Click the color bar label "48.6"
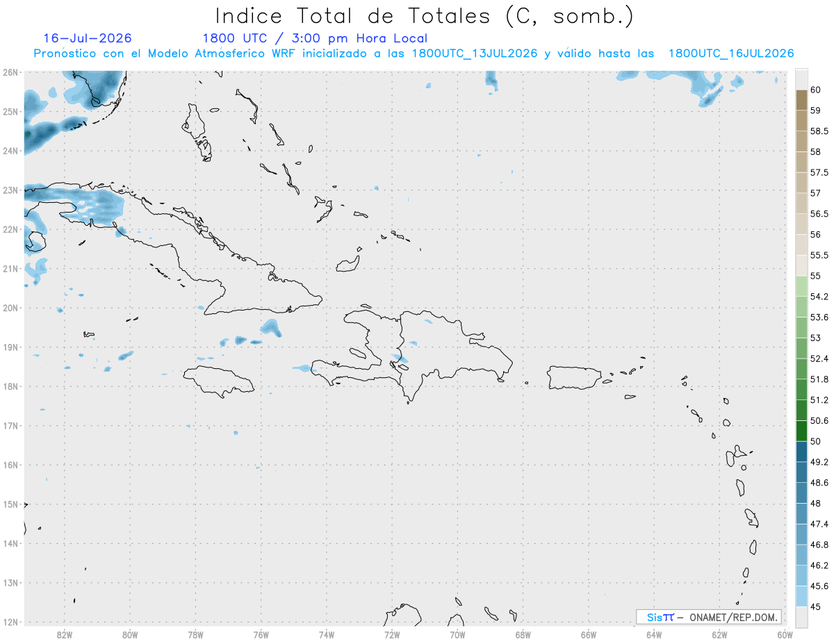The image size is (834, 644). [819, 483]
